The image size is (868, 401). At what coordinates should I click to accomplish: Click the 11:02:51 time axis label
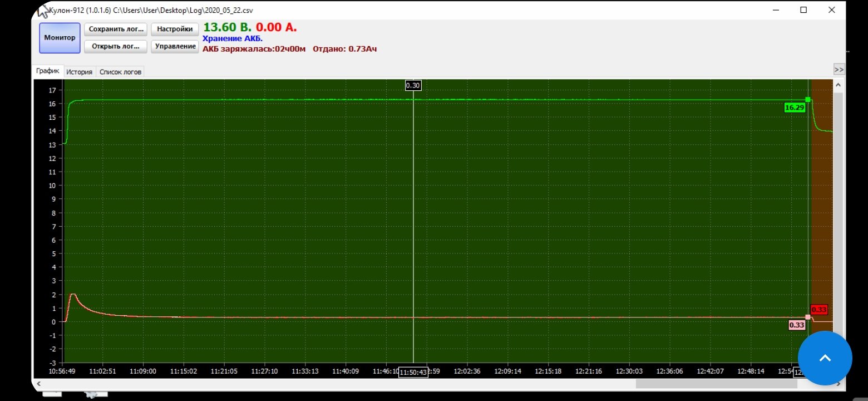coord(103,371)
